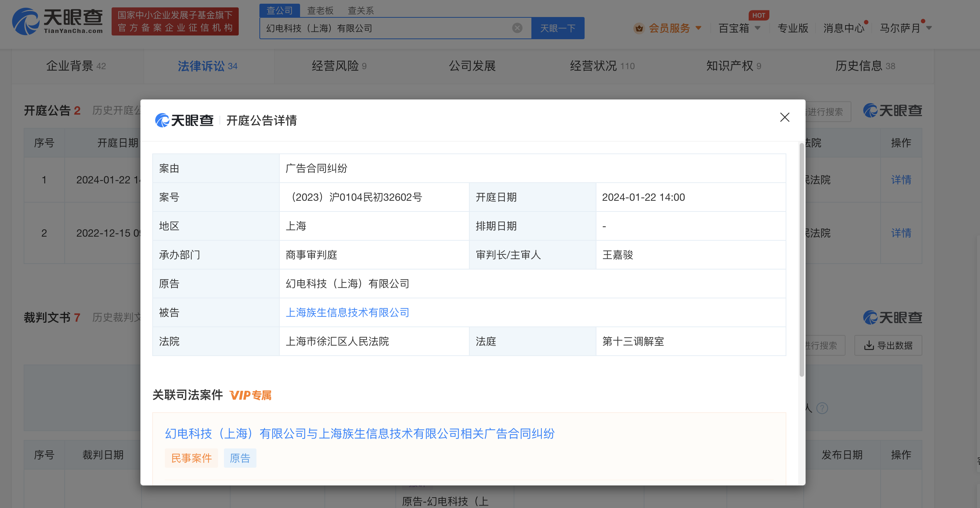Switch to the 查老板 search tab
The height and width of the screenshot is (508, 980).
point(320,10)
